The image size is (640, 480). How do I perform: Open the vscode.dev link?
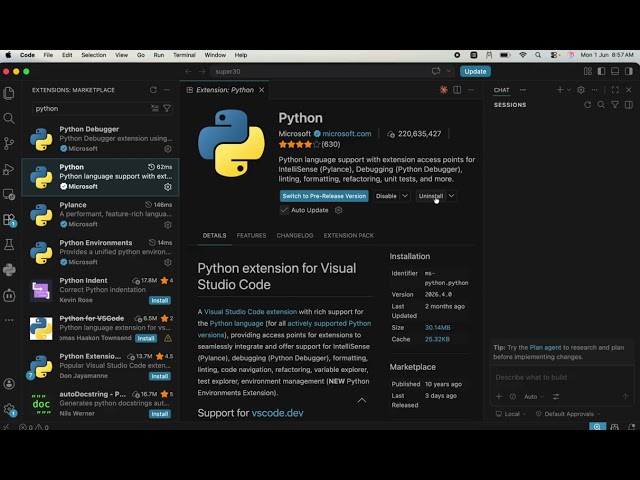pyautogui.click(x=278, y=413)
